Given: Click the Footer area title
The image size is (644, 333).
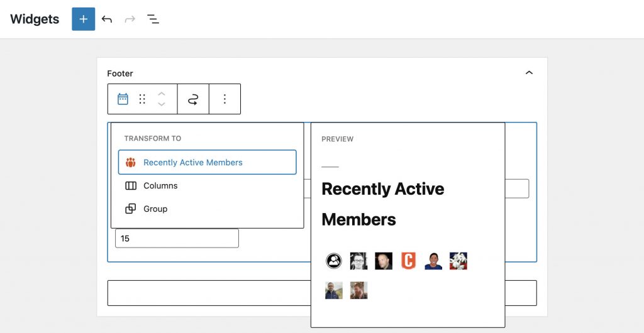Looking at the screenshot, I should 120,74.
